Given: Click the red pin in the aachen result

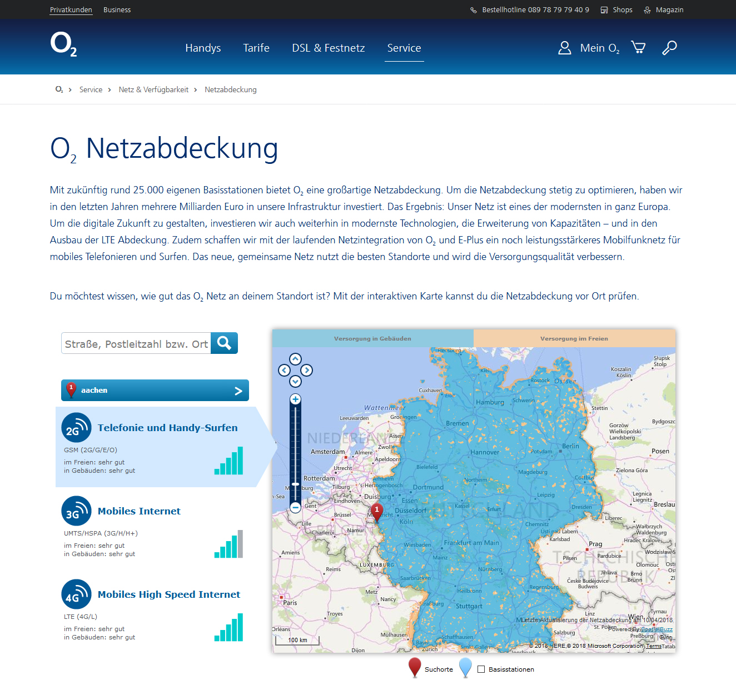Looking at the screenshot, I should tap(71, 390).
